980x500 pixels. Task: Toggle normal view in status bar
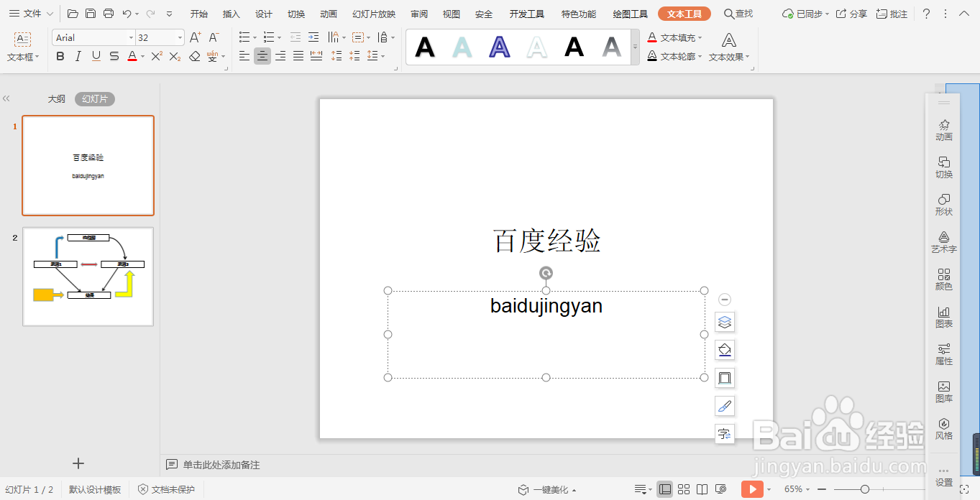665,489
